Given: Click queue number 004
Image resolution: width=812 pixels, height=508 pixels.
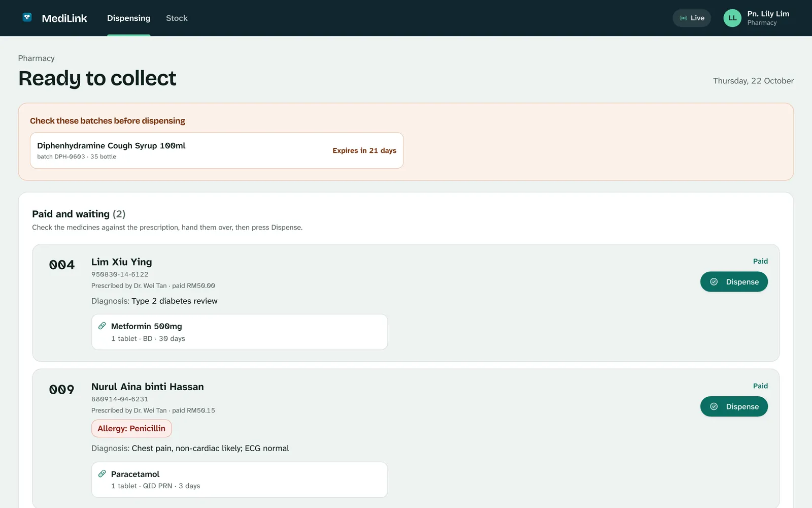Looking at the screenshot, I should point(62,265).
